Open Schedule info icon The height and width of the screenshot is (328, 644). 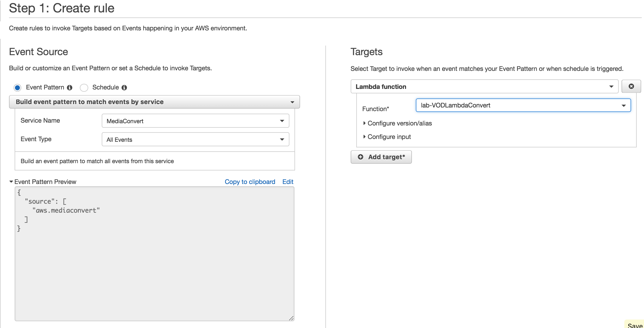pos(124,88)
